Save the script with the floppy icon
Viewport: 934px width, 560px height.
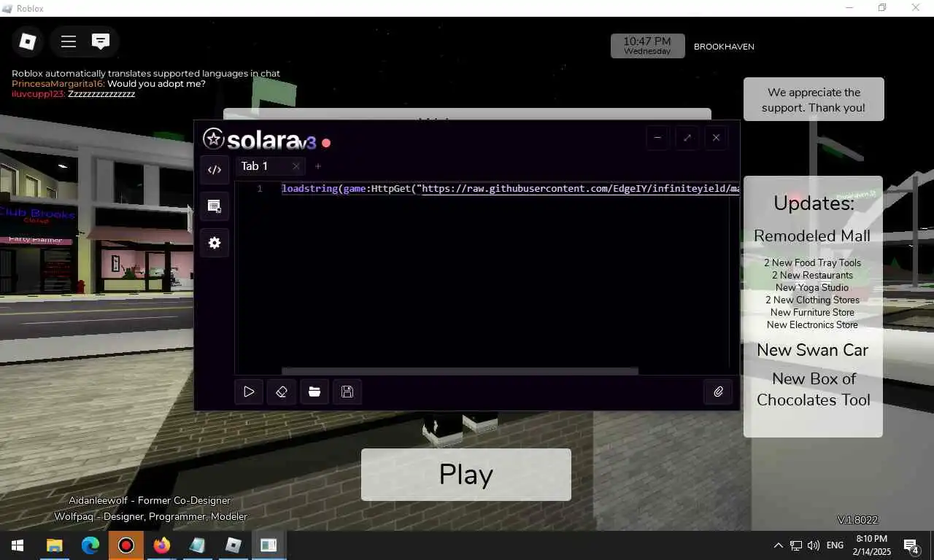[347, 392]
